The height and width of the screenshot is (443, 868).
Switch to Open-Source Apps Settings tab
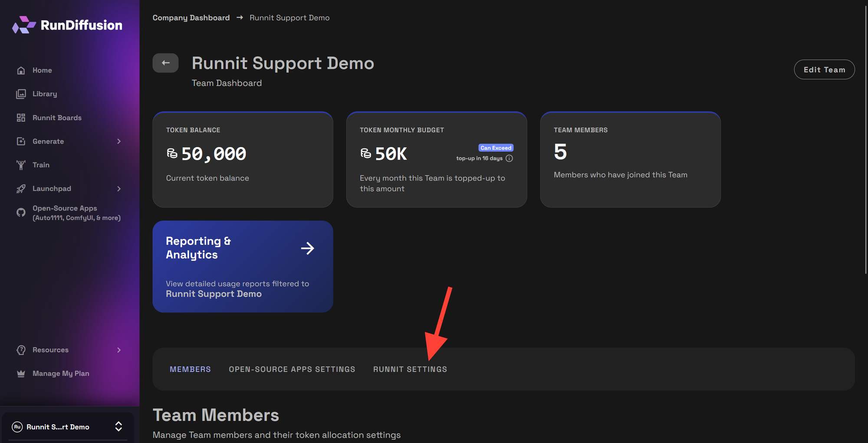pyautogui.click(x=292, y=369)
